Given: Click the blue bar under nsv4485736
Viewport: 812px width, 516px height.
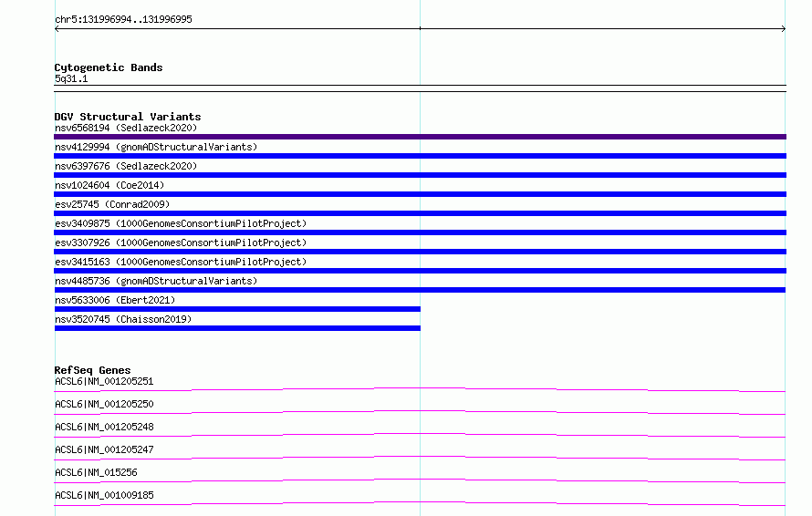Looking at the screenshot, I should (x=420, y=290).
